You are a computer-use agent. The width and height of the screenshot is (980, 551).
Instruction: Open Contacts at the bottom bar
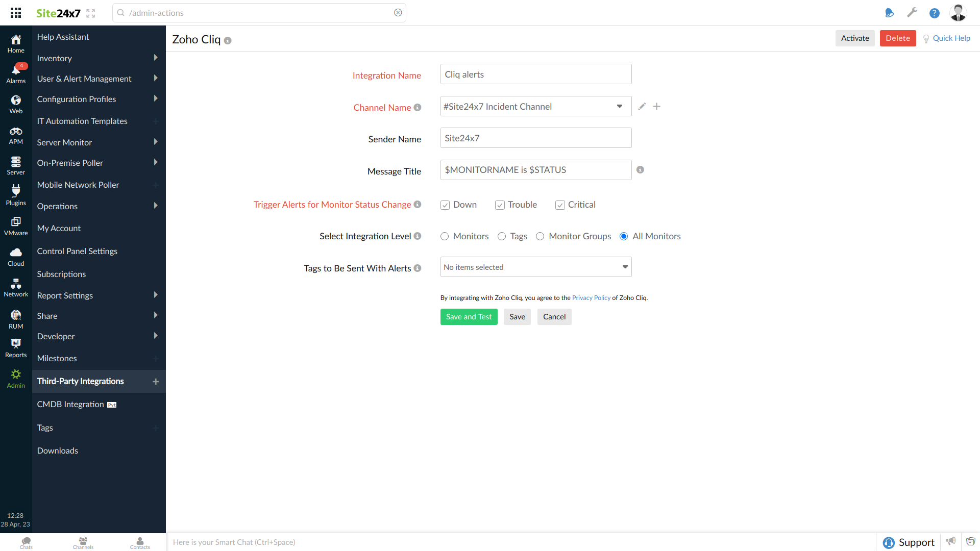140,542
